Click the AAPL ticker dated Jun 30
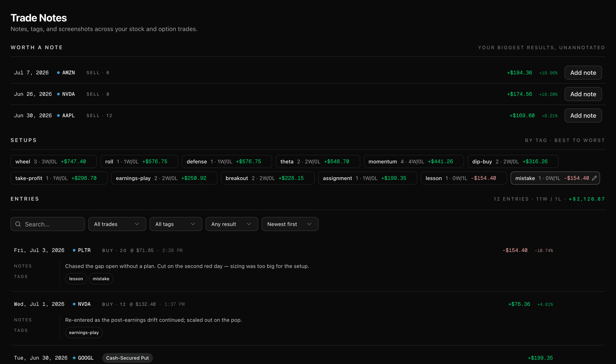This screenshot has height=364, width=616. point(68,115)
